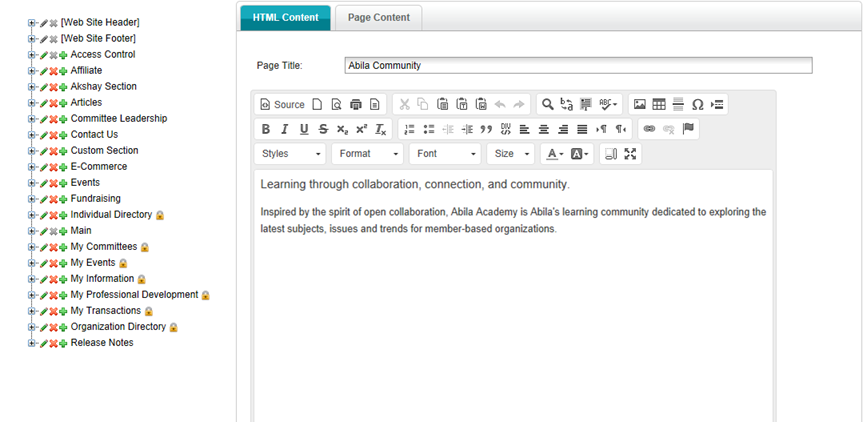Open the special character Omega icon
The width and height of the screenshot is (867, 422).
pyautogui.click(x=698, y=104)
